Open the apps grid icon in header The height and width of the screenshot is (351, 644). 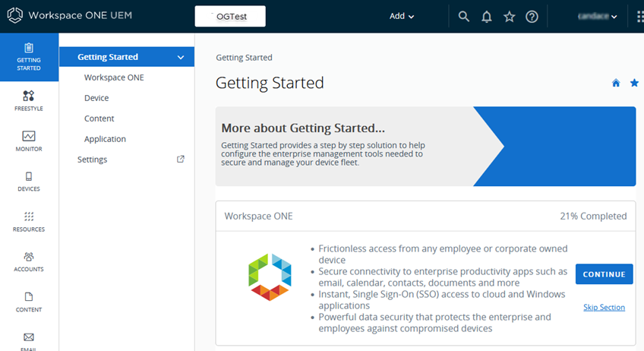(x=640, y=17)
